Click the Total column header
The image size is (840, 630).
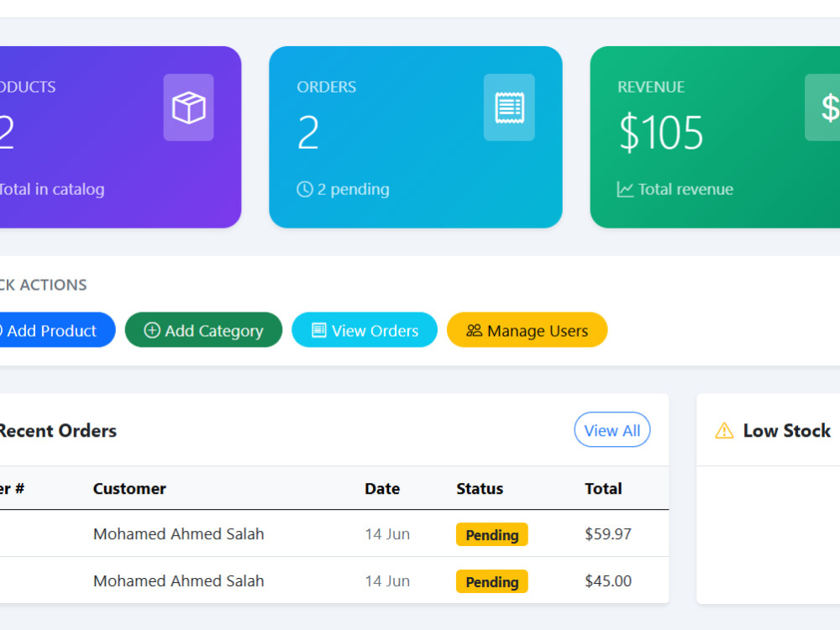[x=603, y=489]
